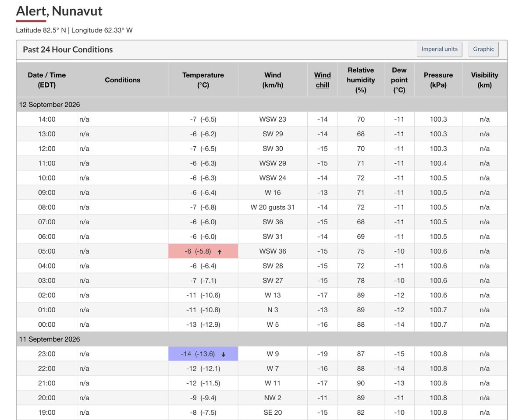Click wind value SW 28

[273, 266]
